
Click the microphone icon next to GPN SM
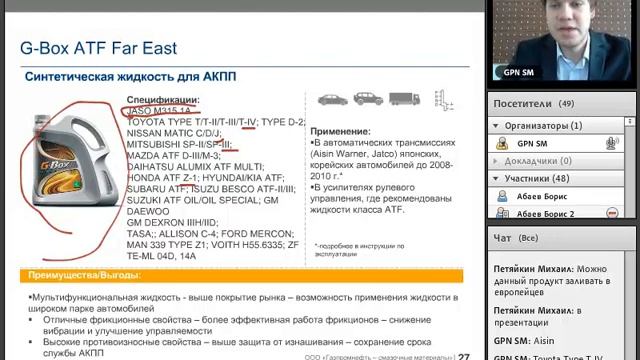[x=611, y=143]
